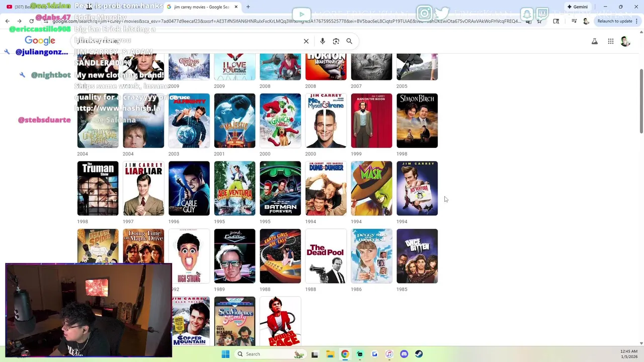Screen dimensions: 644x362
Task: Close the jim carrey movies tab
Action: point(235,7)
